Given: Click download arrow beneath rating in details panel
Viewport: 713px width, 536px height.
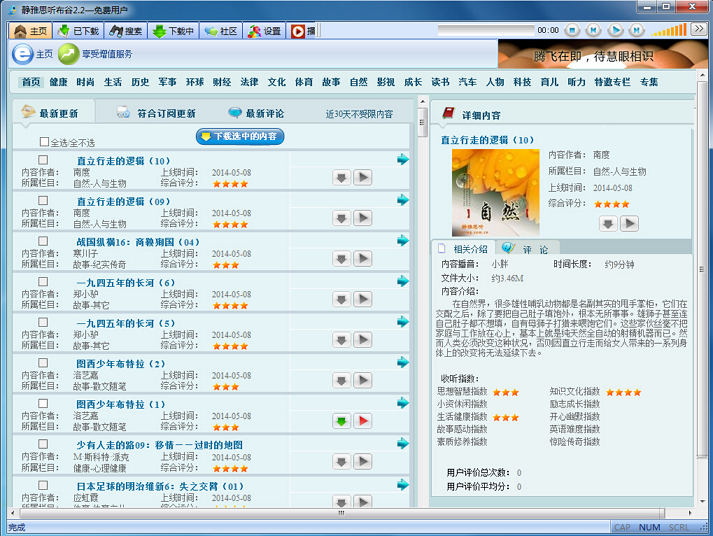Looking at the screenshot, I should click(x=608, y=224).
